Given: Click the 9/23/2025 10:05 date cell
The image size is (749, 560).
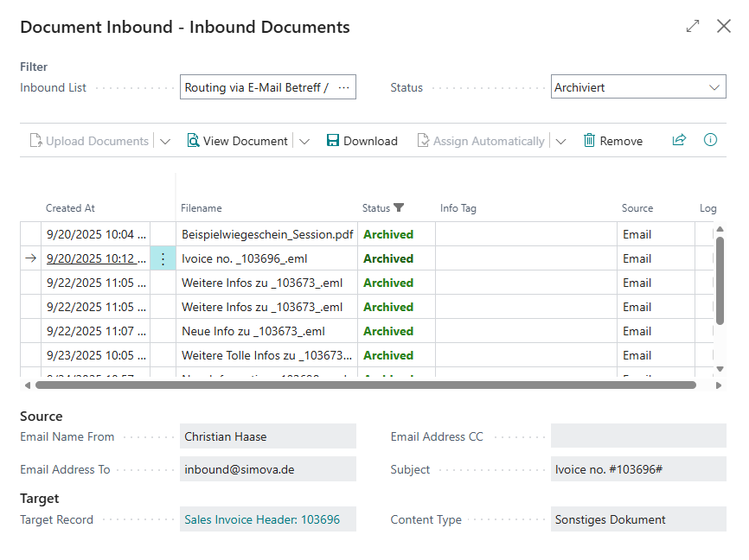Looking at the screenshot, I should (x=95, y=356).
